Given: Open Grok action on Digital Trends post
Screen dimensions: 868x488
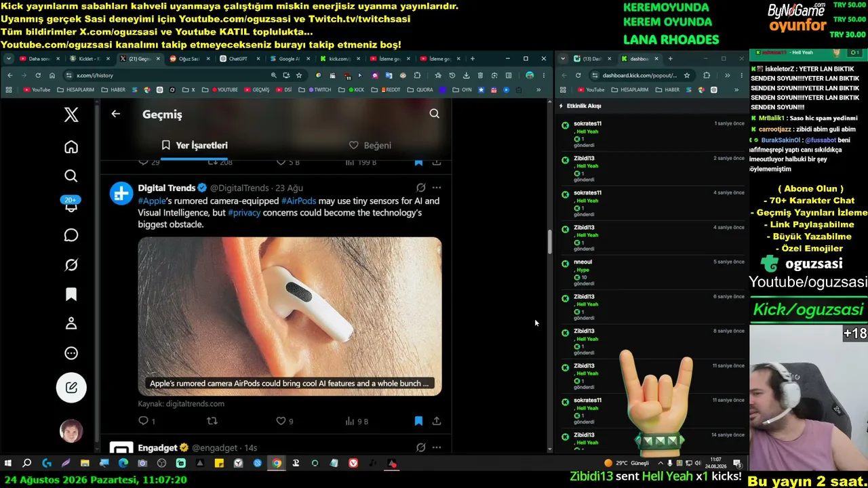Looking at the screenshot, I should coord(421,188).
